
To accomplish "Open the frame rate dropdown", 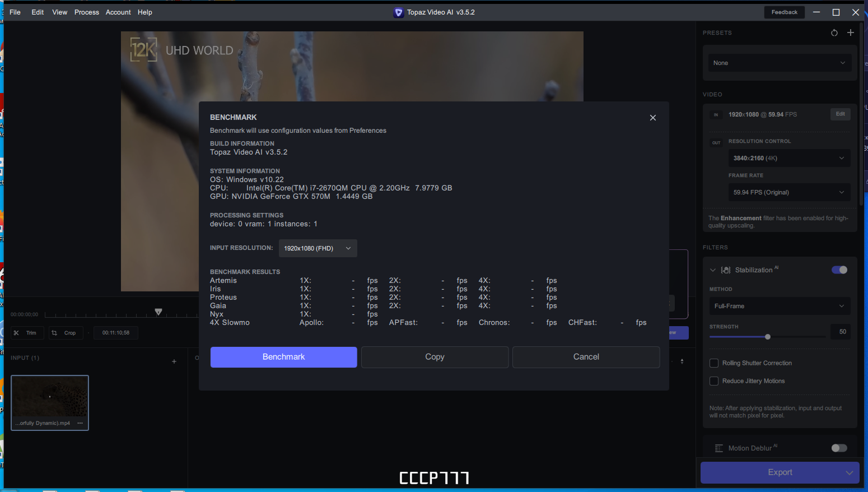I will click(789, 192).
